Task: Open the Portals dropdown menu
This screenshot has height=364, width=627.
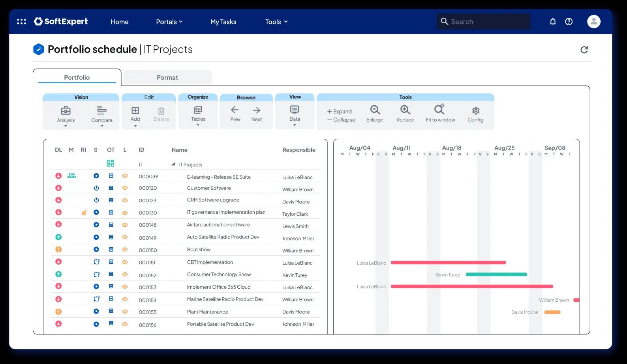Action: pyautogui.click(x=169, y=22)
